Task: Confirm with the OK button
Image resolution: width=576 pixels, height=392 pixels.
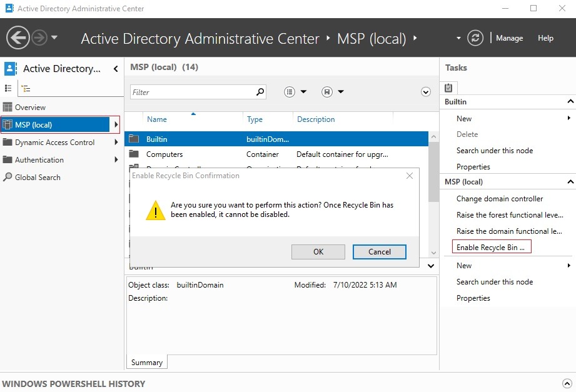Action: pos(318,252)
